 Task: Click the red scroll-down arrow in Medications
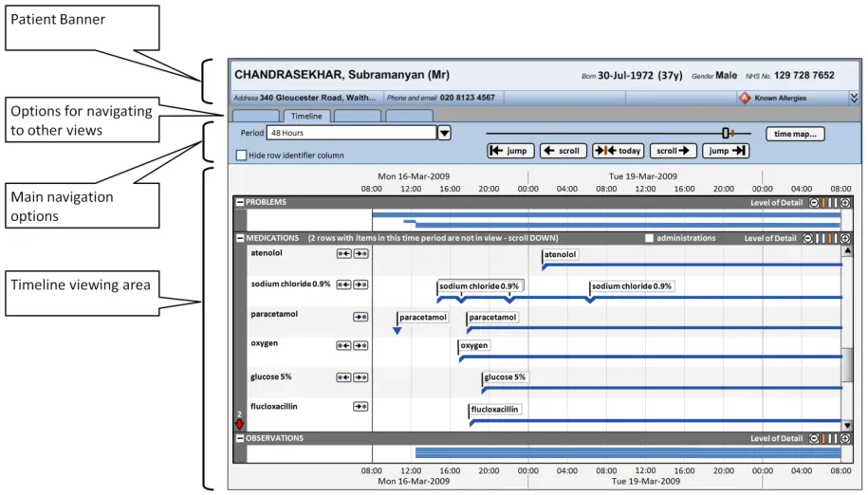point(239,424)
